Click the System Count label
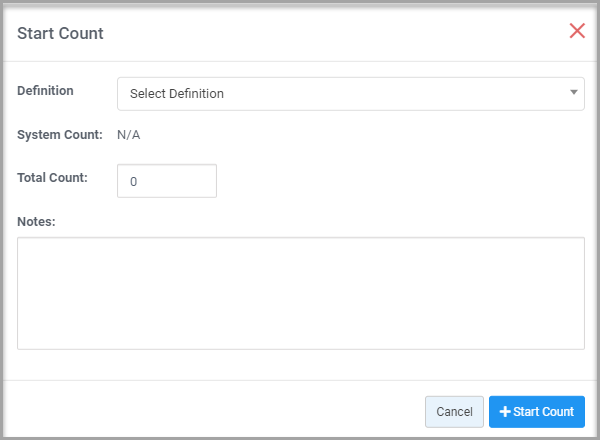This screenshot has width=600, height=440. click(60, 135)
